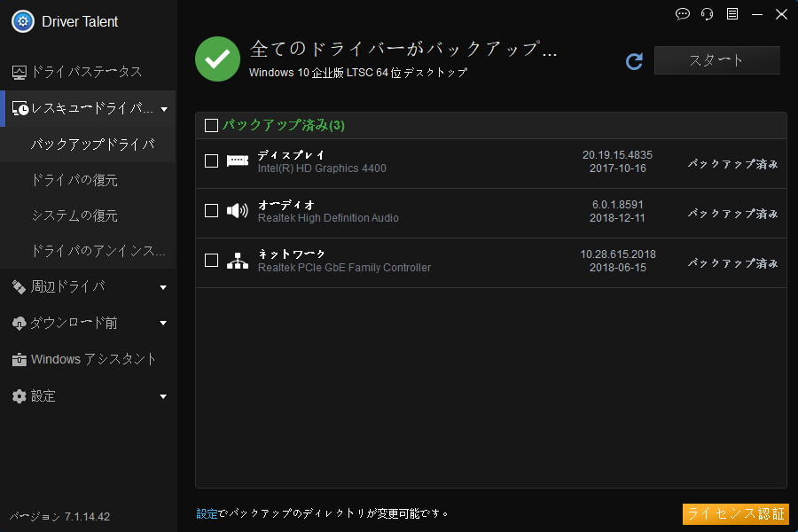Click バックアップ済み status for the オーディオ row

(x=733, y=214)
